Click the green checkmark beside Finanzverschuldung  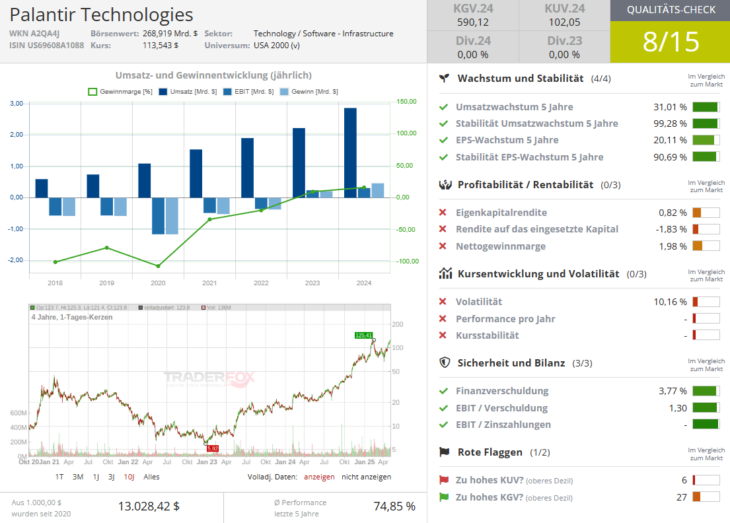point(443,391)
